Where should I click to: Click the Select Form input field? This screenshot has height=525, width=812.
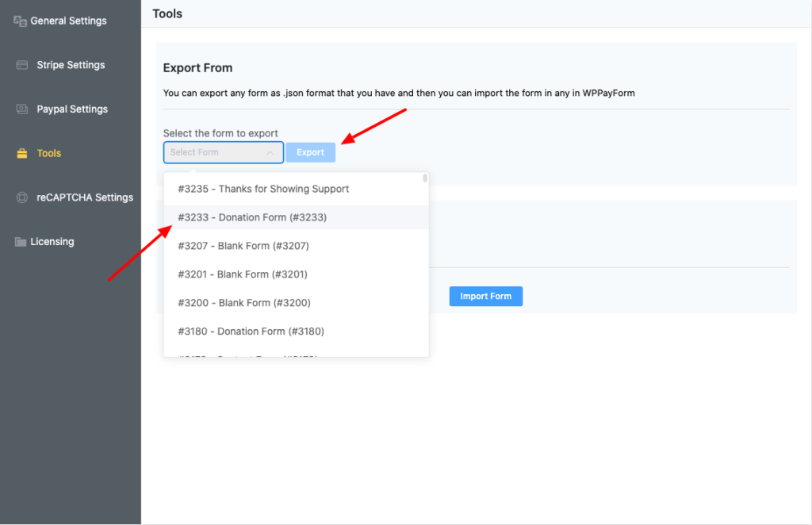point(214,153)
